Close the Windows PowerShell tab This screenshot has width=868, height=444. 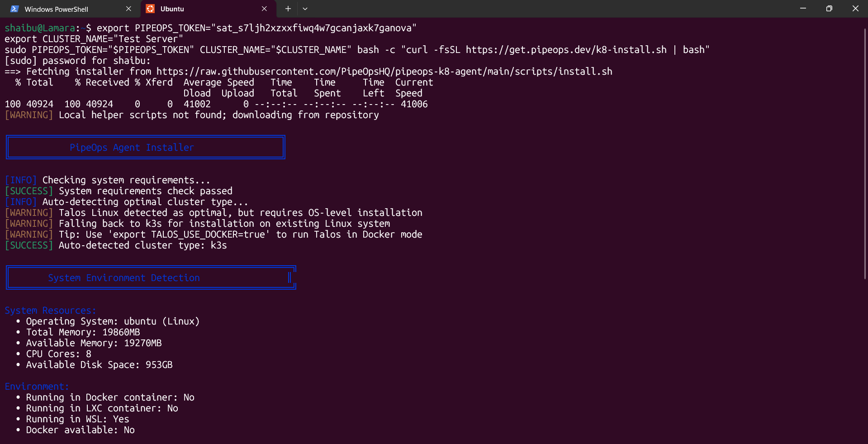128,9
